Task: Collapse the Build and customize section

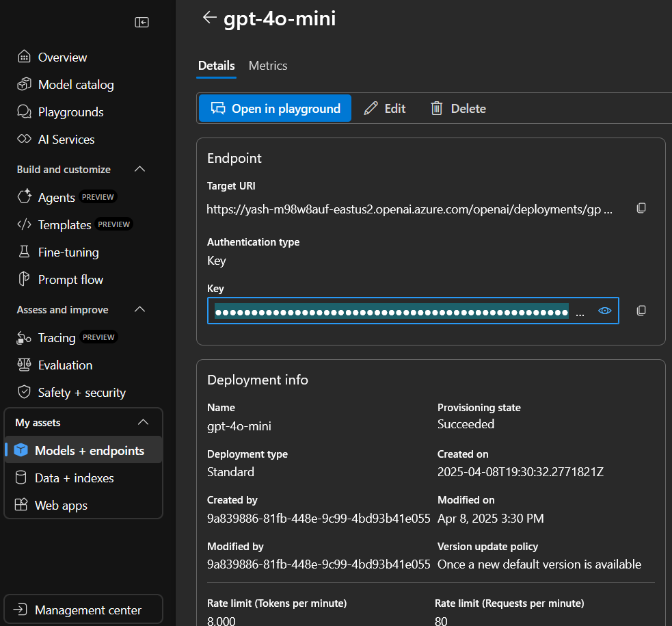Action: click(140, 169)
